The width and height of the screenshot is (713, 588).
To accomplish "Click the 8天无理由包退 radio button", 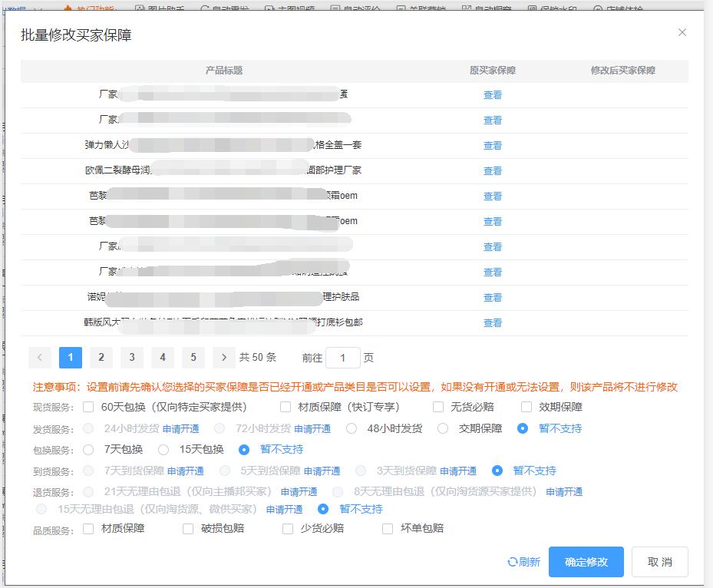I will (338, 491).
